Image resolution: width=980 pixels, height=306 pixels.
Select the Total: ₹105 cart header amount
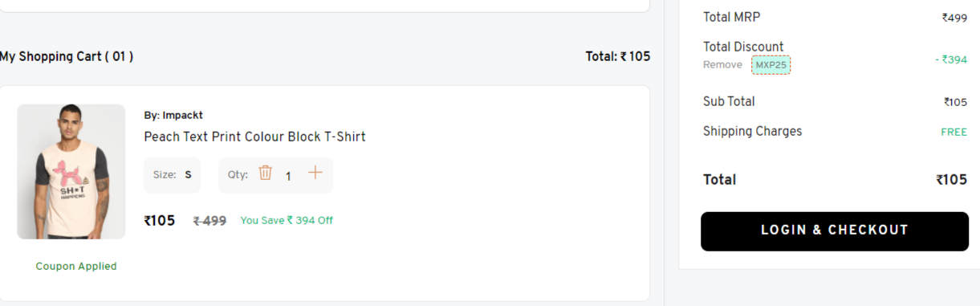point(618,56)
